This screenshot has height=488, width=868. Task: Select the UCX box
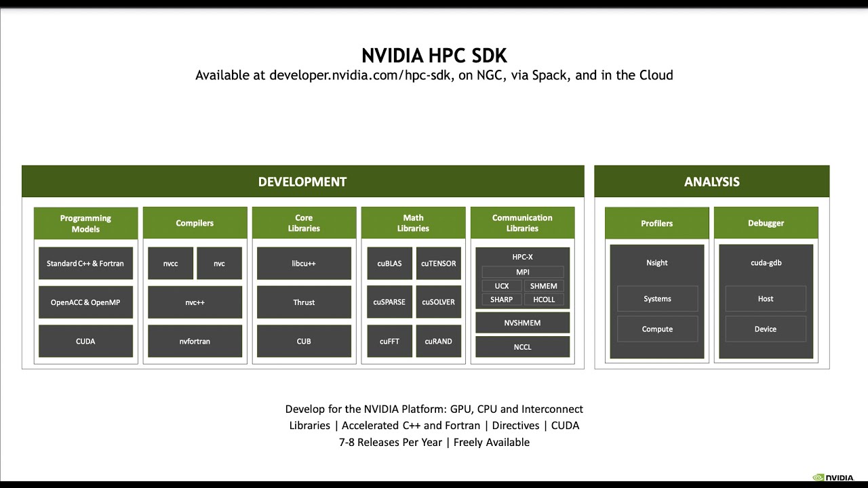click(502, 286)
